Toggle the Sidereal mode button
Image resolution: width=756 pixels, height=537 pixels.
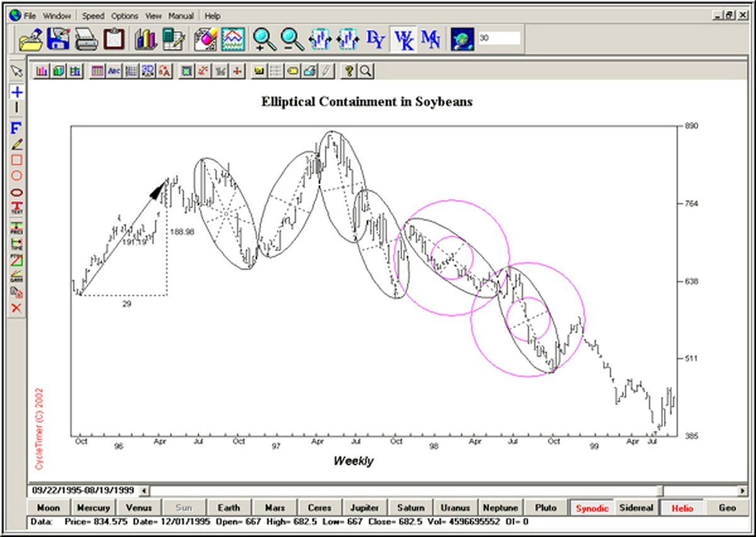pyautogui.click(x=636, y=507)
